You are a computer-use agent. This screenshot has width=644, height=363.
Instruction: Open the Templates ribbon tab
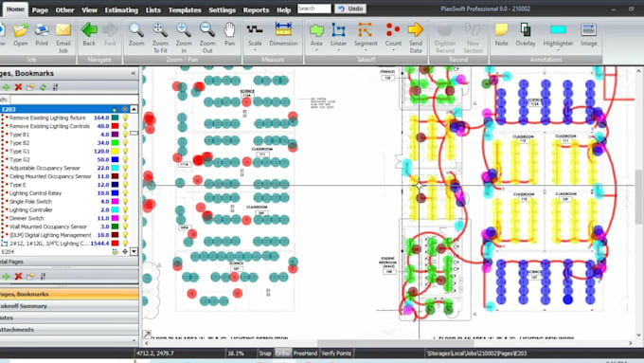tap(185, 9)
